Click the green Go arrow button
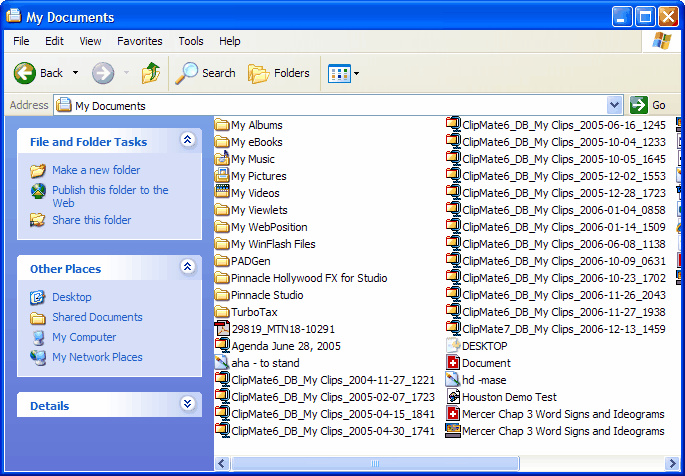Viewport: 685px width, 476px height. pyautogui.click(x=639, y=105)
